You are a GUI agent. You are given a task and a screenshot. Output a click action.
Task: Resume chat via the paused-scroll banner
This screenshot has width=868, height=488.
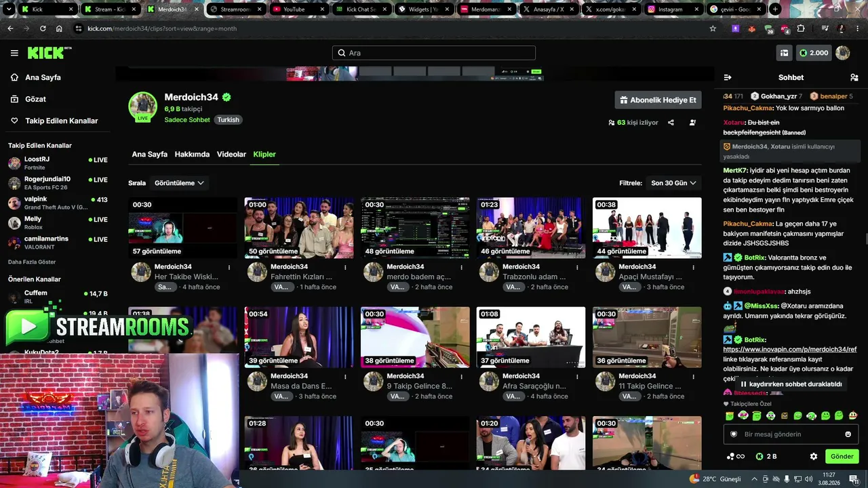791,384
